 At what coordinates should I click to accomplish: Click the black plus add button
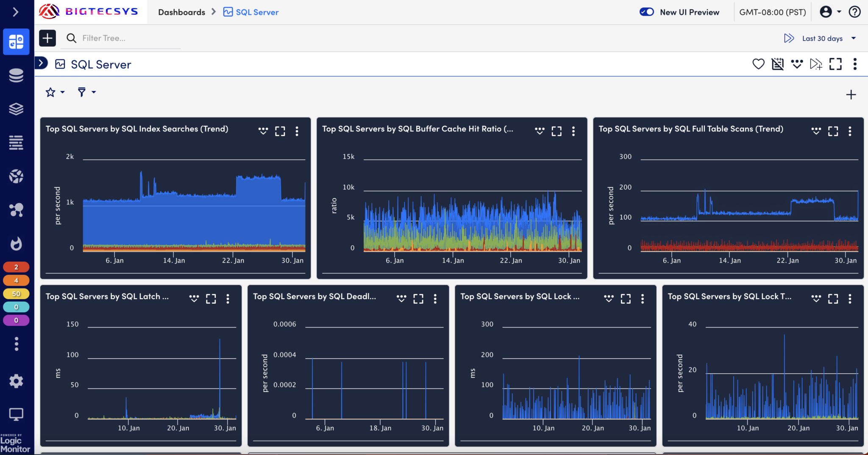point(47,38)
